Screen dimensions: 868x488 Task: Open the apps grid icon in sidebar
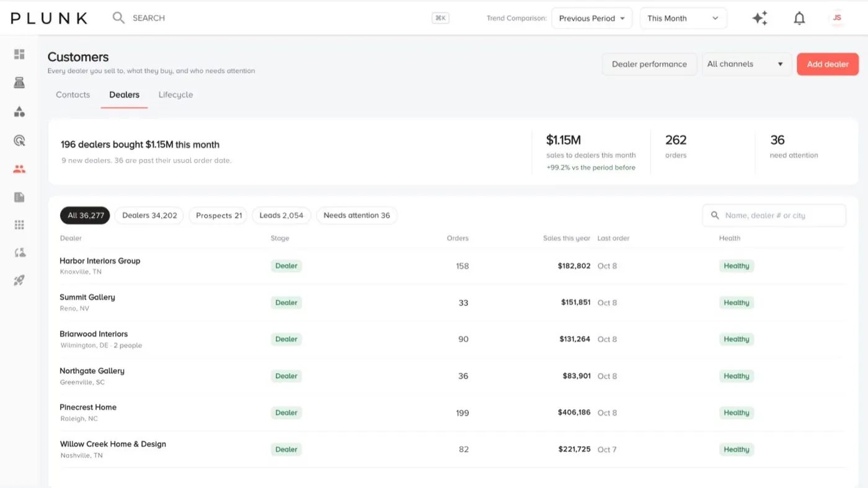19,224
